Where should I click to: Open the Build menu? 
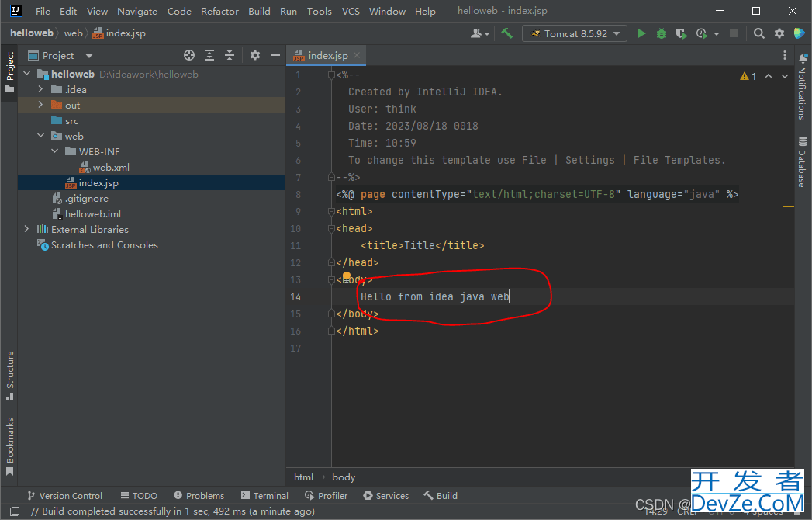(x=259, y=11)
